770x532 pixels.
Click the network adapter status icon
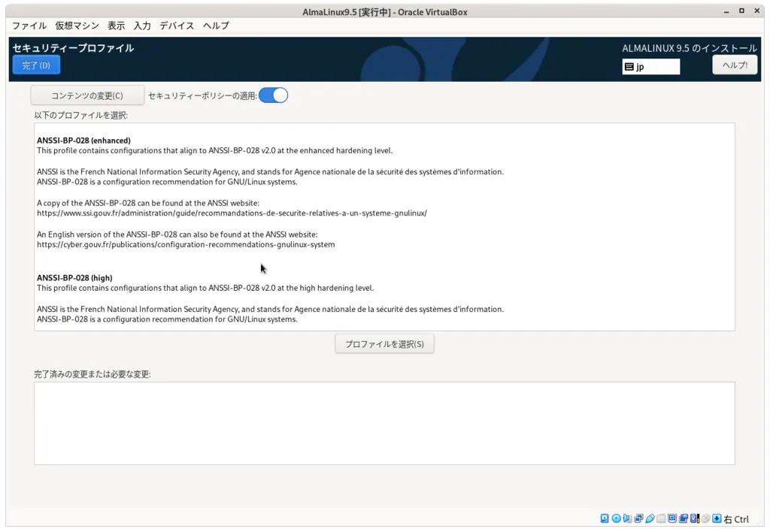point(639,518)
